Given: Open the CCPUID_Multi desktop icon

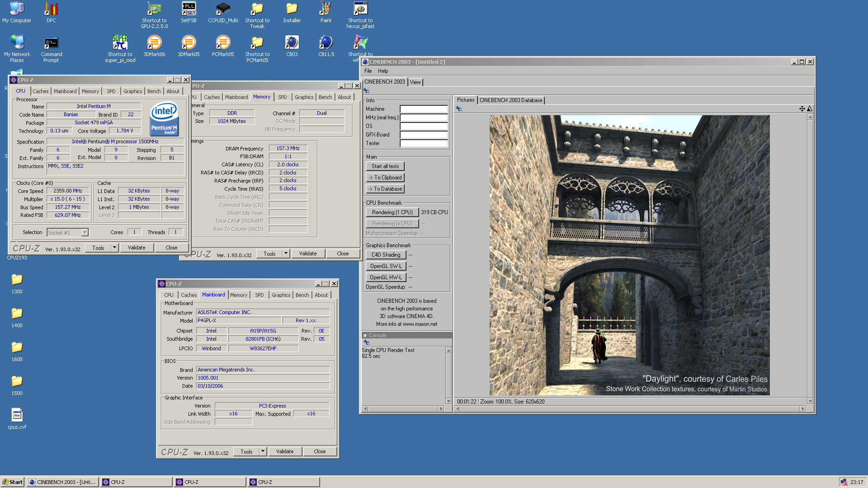Looking at the screenshot, I should [223, 12].
